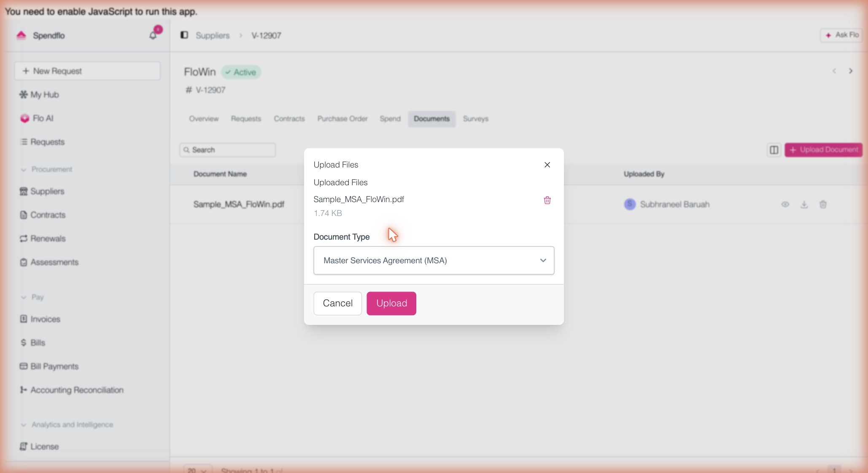Open Renewals in sidebar
This screenshot has height=473, width=868.
tap(43, 238)
